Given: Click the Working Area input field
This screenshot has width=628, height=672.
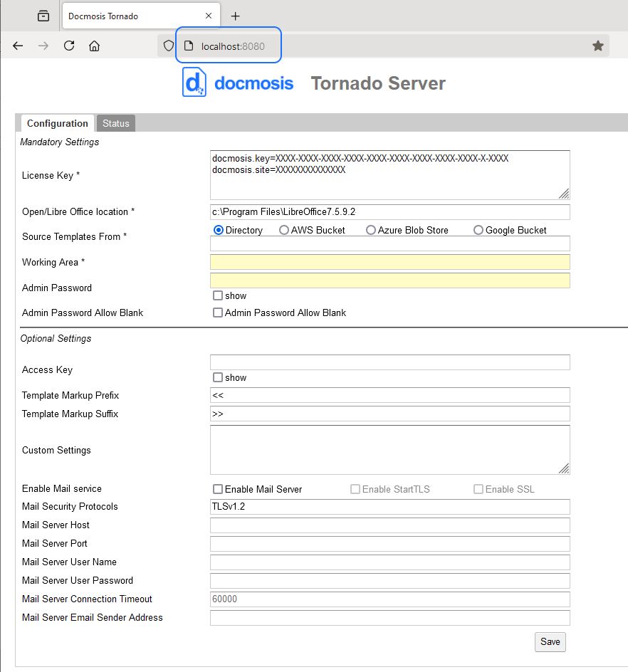Looking at the screenshot, I should 389,262.
